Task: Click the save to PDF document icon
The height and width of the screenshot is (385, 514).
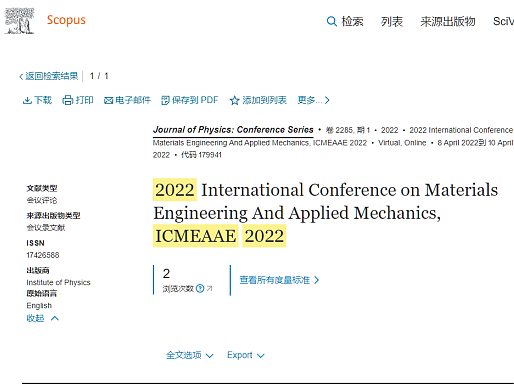Action: pos(165,100)
